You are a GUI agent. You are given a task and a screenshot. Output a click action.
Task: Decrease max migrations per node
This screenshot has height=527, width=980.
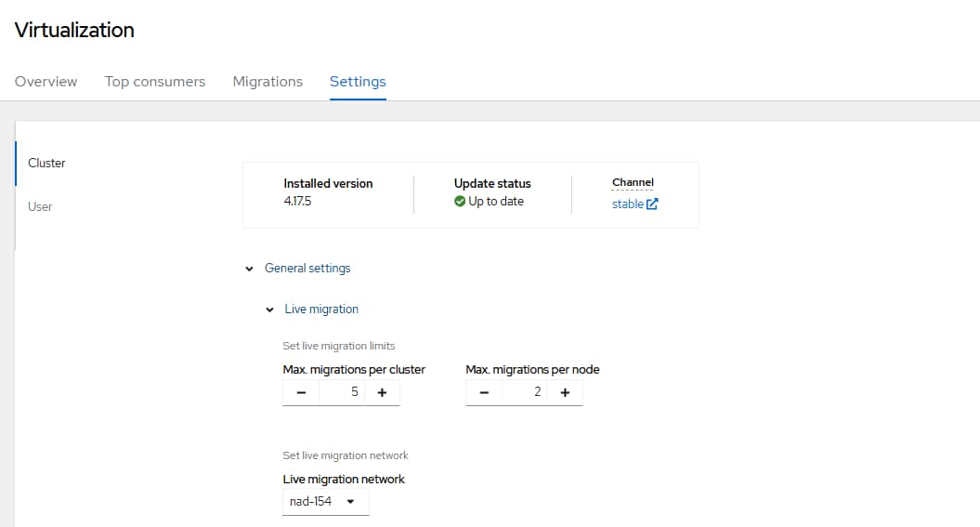[484, 392]
